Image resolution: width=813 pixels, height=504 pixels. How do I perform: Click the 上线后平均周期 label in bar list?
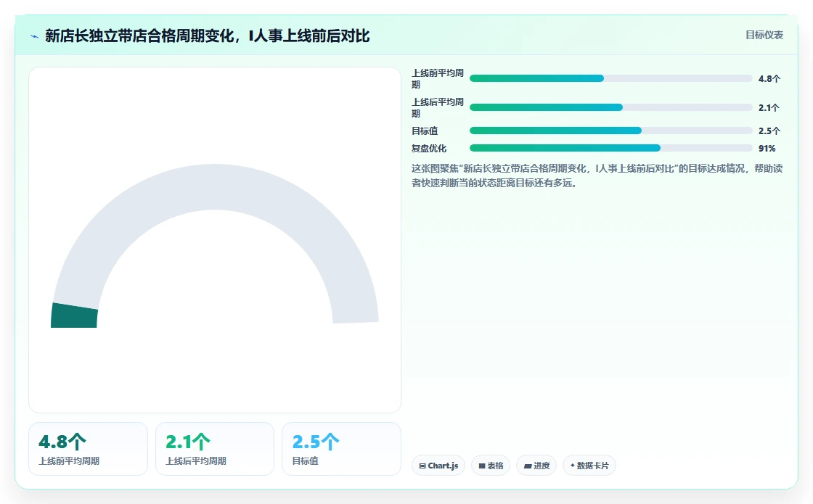(x=438, y=108)
